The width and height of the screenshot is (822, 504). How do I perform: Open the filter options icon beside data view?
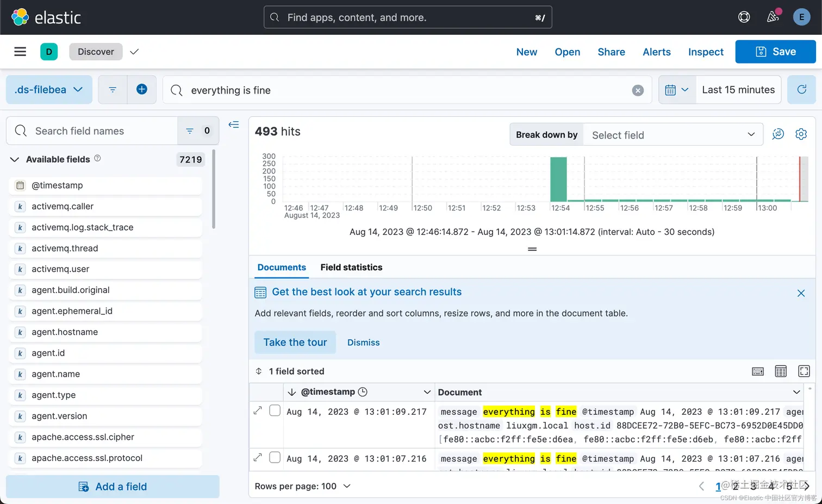point(113,90)
